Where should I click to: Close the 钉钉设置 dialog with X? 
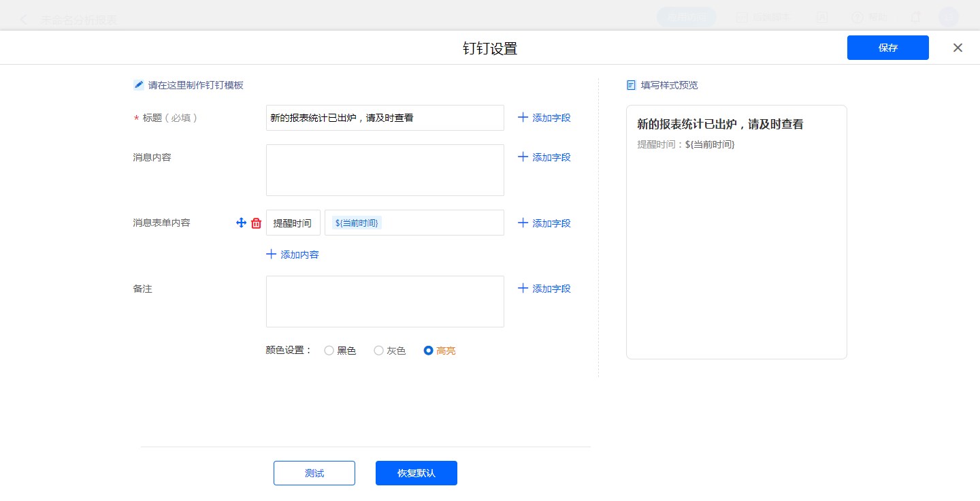point(958,48)
